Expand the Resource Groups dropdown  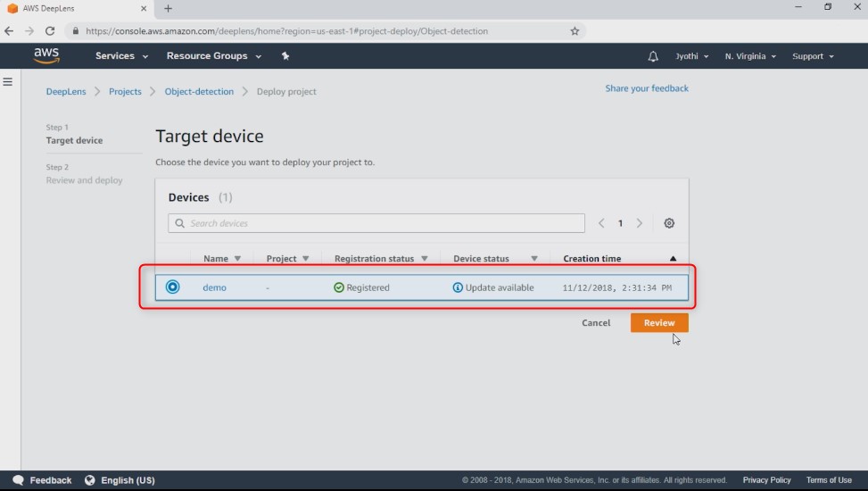214,56
